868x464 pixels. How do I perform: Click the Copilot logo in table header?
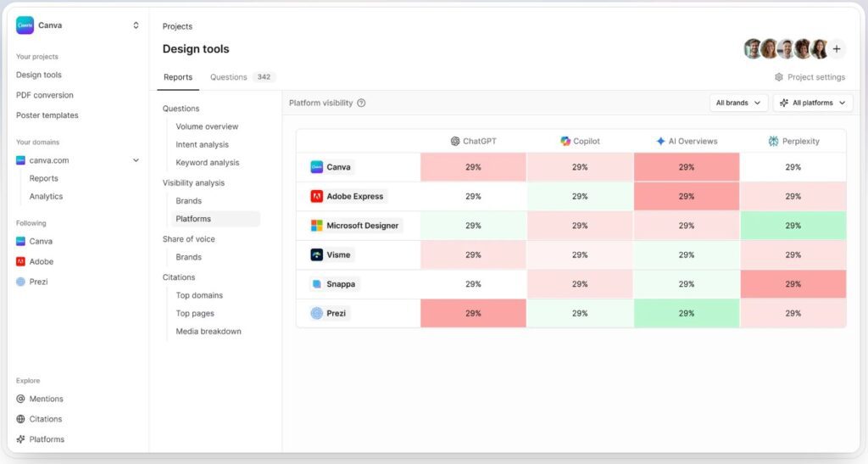point(565,141)
